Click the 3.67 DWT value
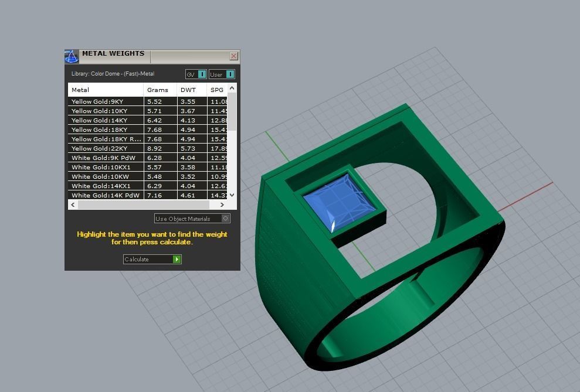 click(188, 111)
